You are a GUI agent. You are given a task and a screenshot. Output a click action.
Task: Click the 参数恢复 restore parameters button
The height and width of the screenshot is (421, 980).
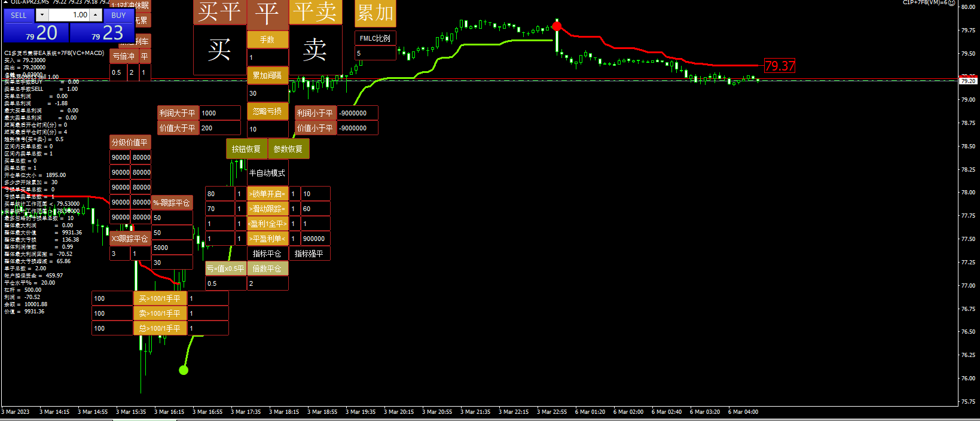288,149
